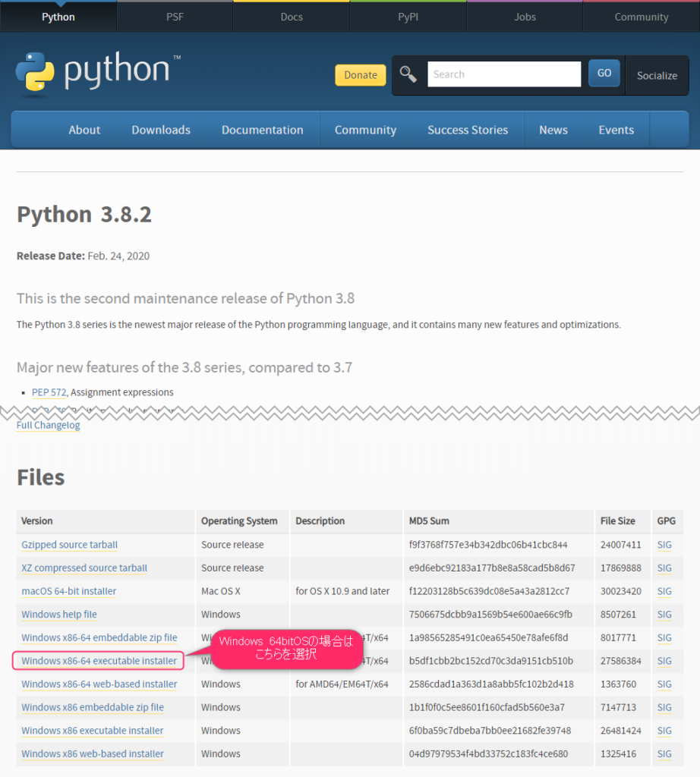The height and width of the screenshot is (777, 700).
Task: Click the yellow Donate button
Action: coord(361,75)
